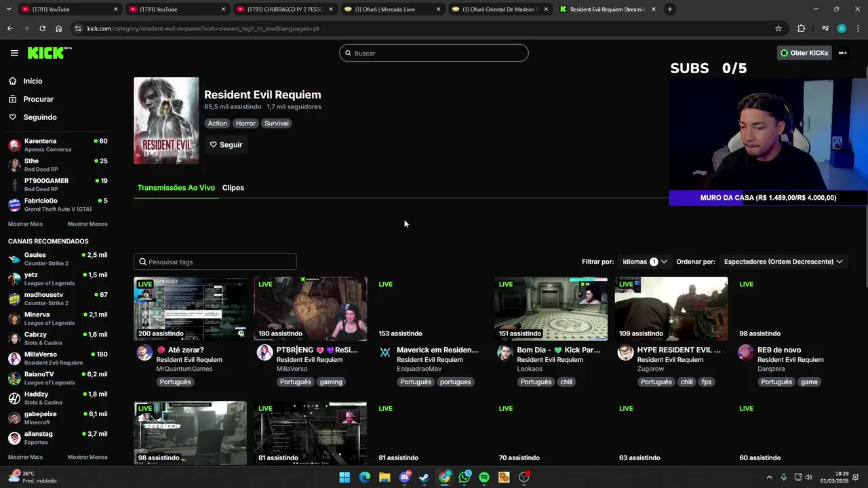The image size is (868, 488).
Task: Open PT900GAMER followed channel
Action: (58, 184)
